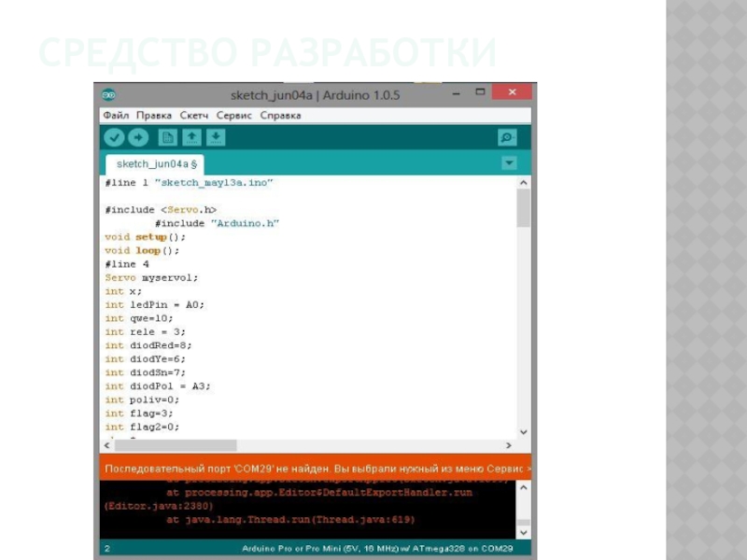This screenshot has height=560, width=747.
Task: Open the Сервис menu
Action: pos(234,115)
